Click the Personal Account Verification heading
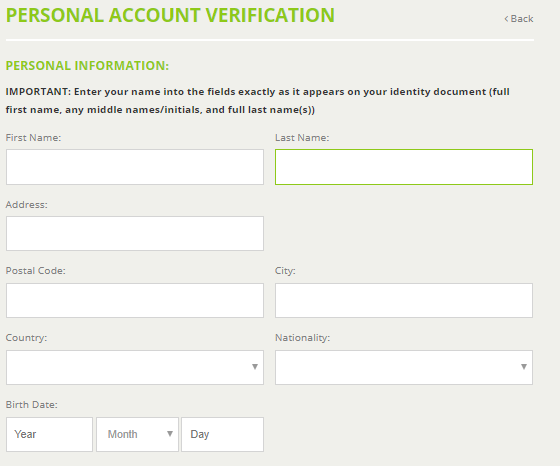560x466 pixels. pos(170,15)
